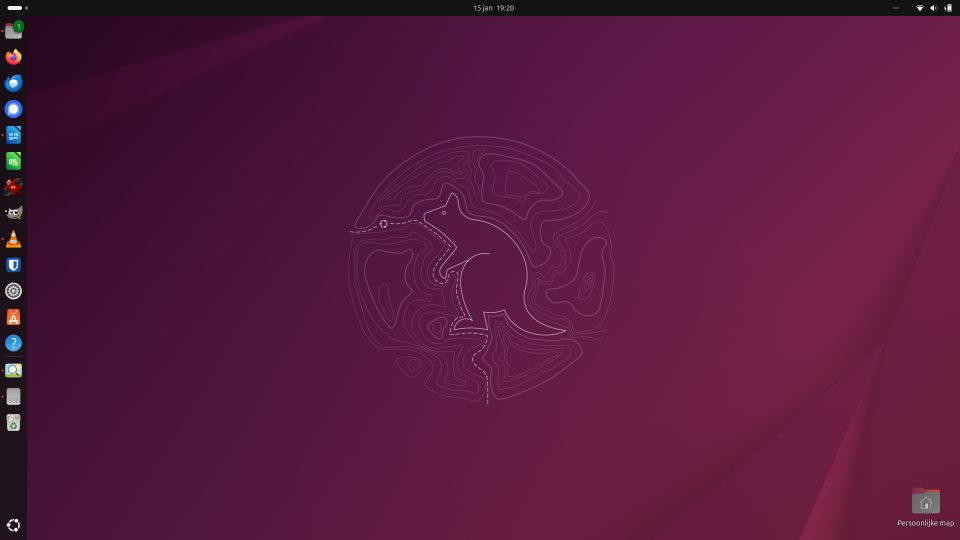Click the Wi-Fi network indicator in the top bar
The image size is (960, 540).
(919, 8)
